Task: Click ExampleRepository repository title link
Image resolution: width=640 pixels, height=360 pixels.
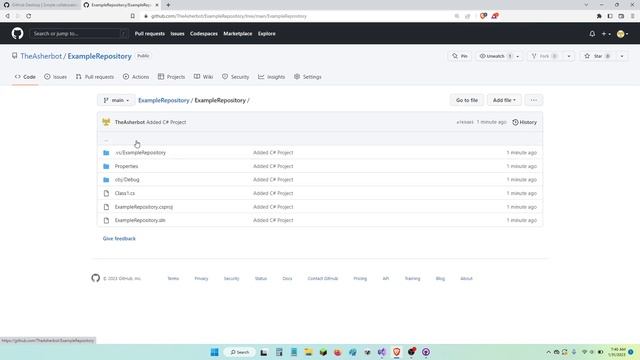Action: (100, 56)
